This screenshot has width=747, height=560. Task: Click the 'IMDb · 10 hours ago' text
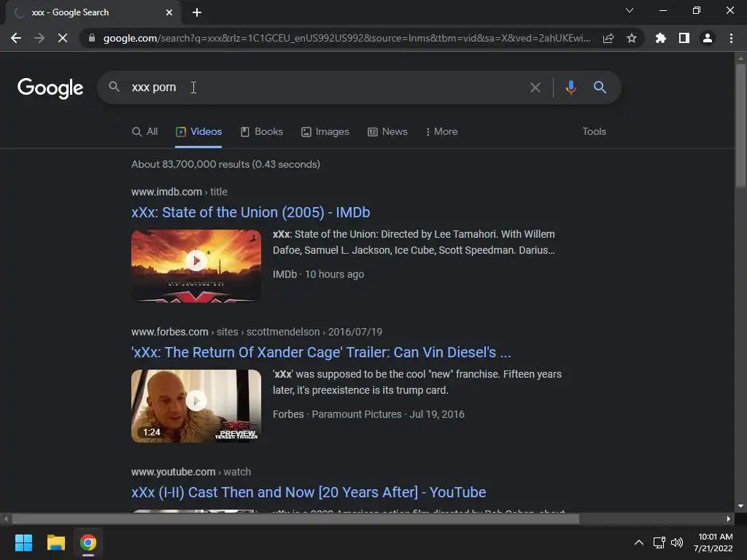[x=318, y=274]
